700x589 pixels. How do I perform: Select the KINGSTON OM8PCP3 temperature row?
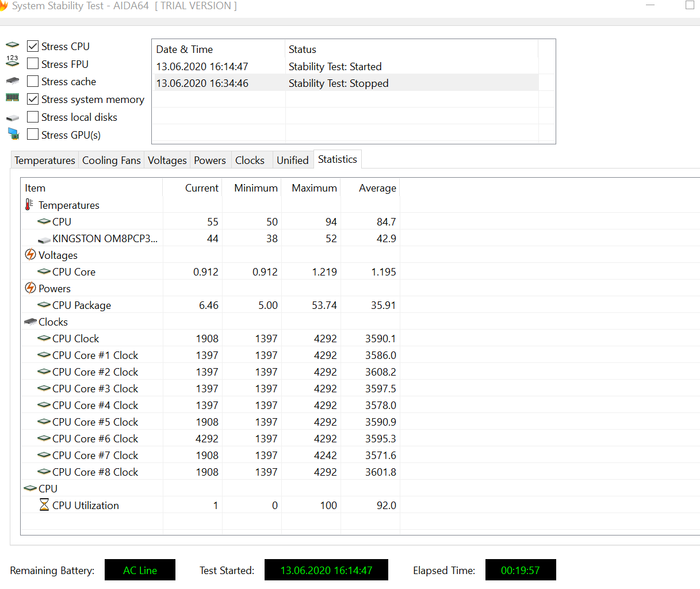click(210, 238)
